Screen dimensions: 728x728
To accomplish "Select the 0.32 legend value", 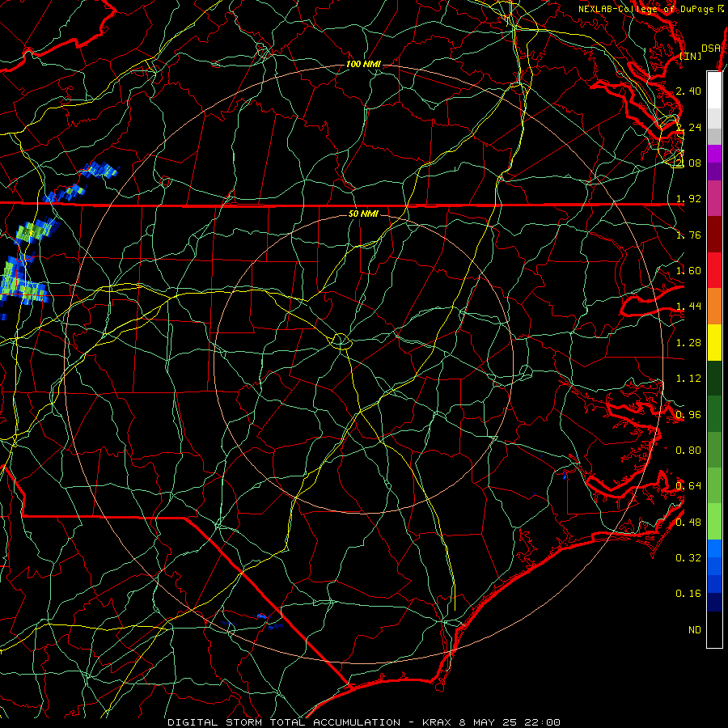I will [688, 558].
